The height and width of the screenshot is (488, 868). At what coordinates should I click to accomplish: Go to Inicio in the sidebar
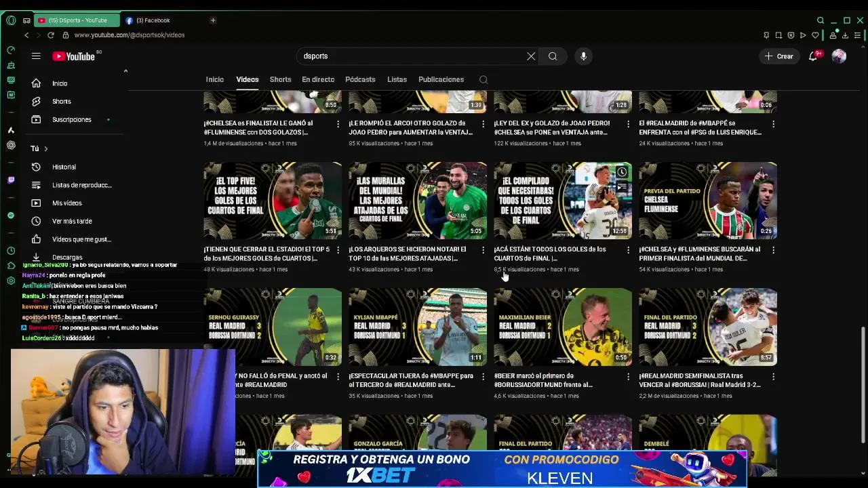[x=76, y=83]
